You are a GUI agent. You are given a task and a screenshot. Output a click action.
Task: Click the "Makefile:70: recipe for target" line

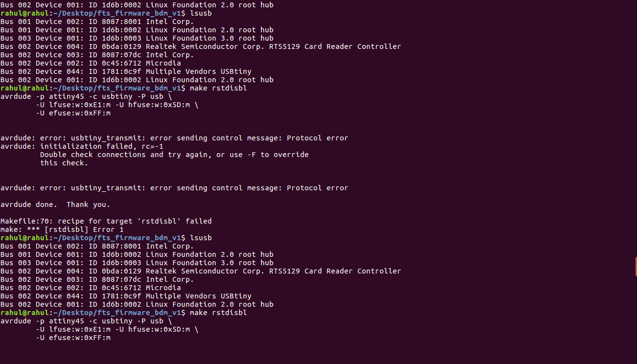(106, 221)
